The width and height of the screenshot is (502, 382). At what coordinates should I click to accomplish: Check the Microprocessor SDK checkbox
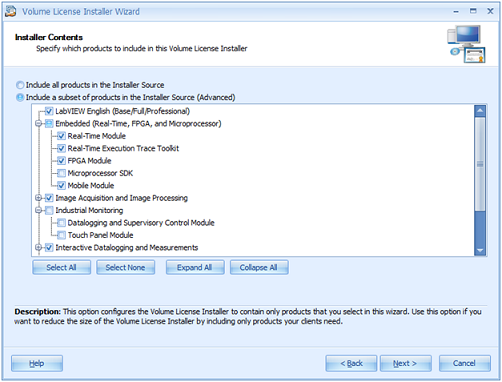(x=61, y=173)
